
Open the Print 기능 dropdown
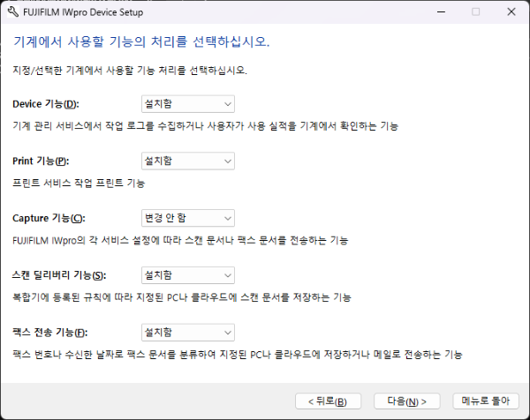coord(188,161)
